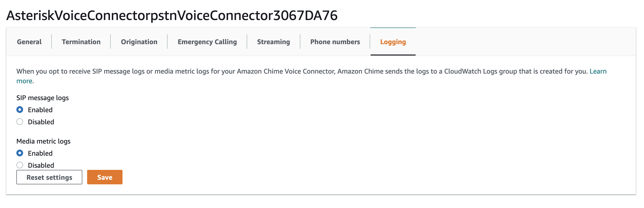Open the Origination tab
Image resolution: width=644 pixels, height=208 pixels.
click(x=139, y=42)
